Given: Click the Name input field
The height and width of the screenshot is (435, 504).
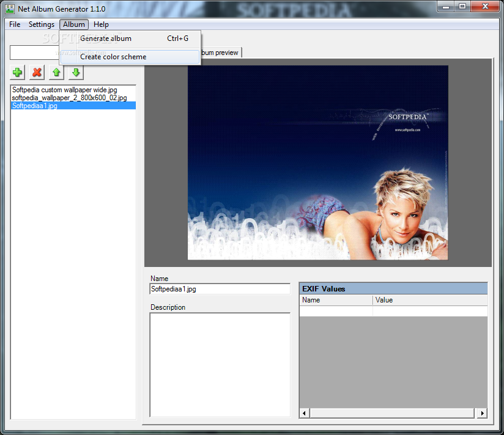Looking at the screenshot, I should [220, 289].
